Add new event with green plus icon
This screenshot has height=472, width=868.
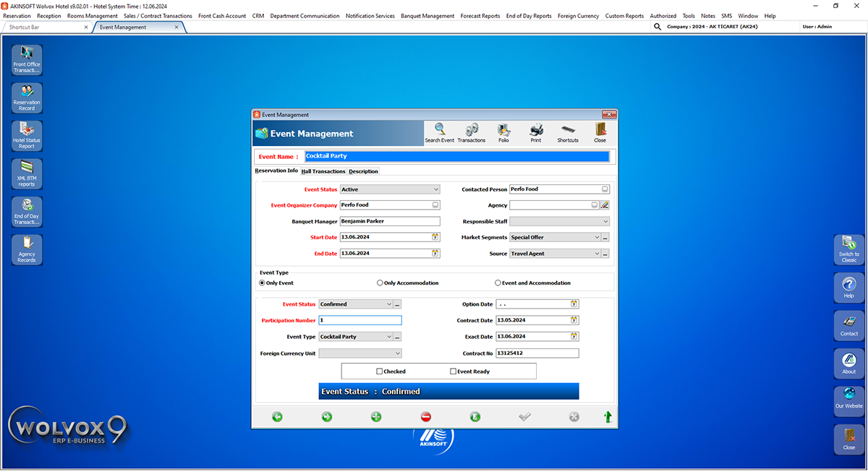point(376,417)
